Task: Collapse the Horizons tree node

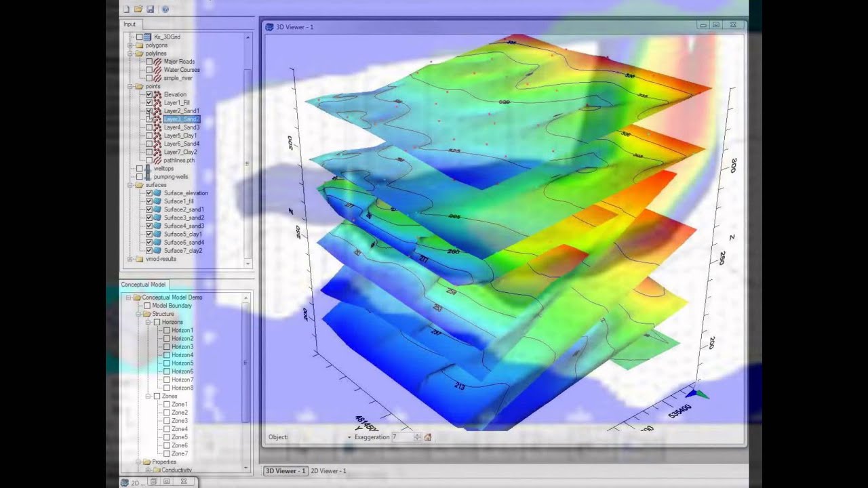Action: click(148, 322)
